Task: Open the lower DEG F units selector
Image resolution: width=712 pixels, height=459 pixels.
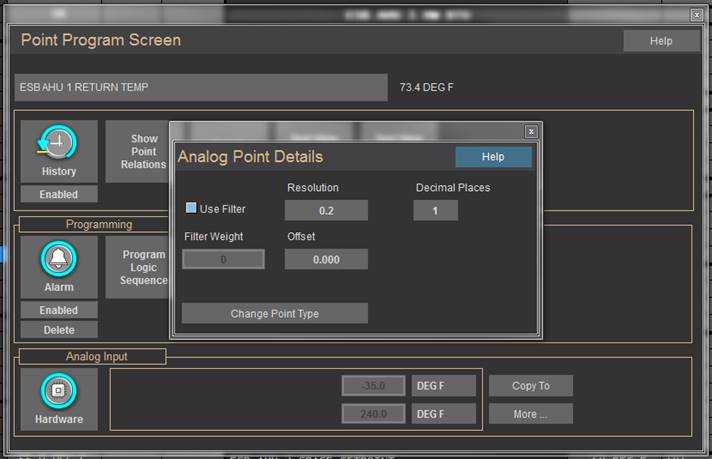Action: coord(444,414)
